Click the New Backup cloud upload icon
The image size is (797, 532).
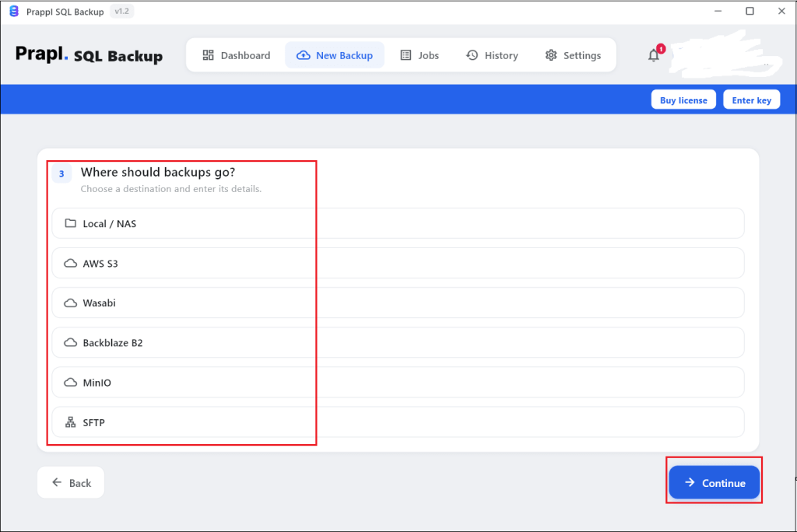(x=304, y=55)
